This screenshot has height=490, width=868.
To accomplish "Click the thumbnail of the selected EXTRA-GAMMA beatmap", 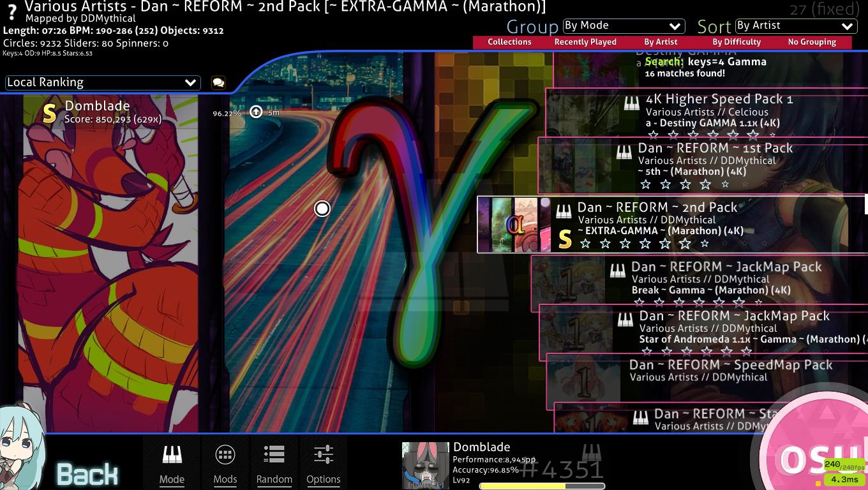I will (514, 225).
